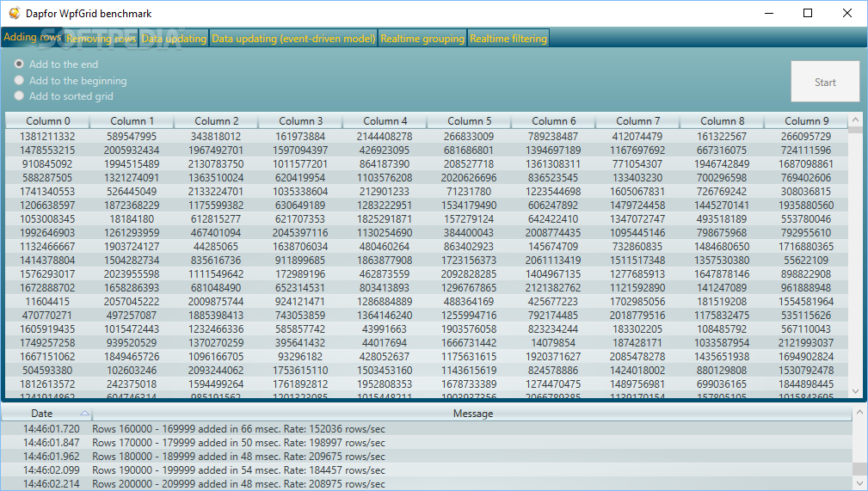868x491 pixels.
Task: Click data grid scrollbar down arrow
Action: pos(855,391)
